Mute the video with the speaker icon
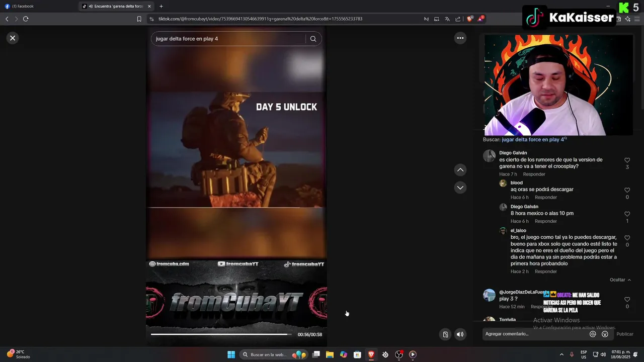This screenshot has width=644, height=362. click(x=460, y=334)
